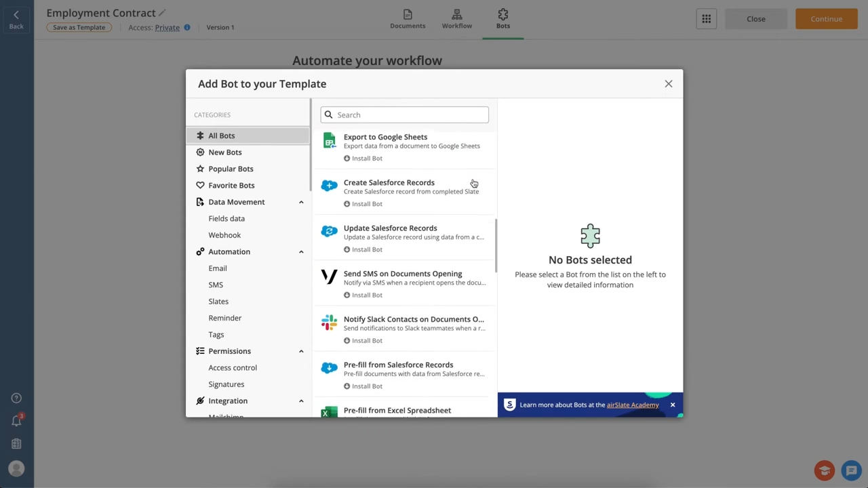Click the puzzle piece No Bots icon
This screenshot has height=488, width=868.
pos(590,235)
